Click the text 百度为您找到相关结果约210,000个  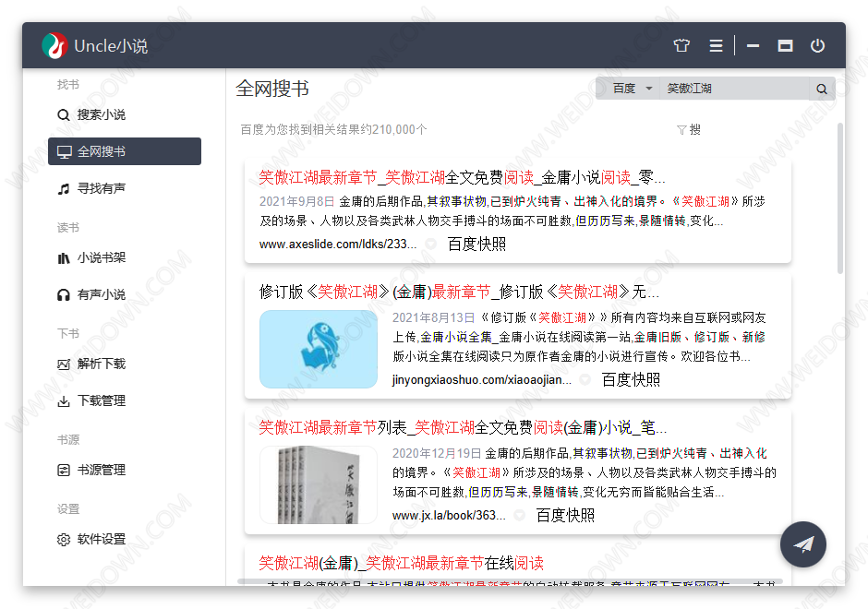coord(333,130)
